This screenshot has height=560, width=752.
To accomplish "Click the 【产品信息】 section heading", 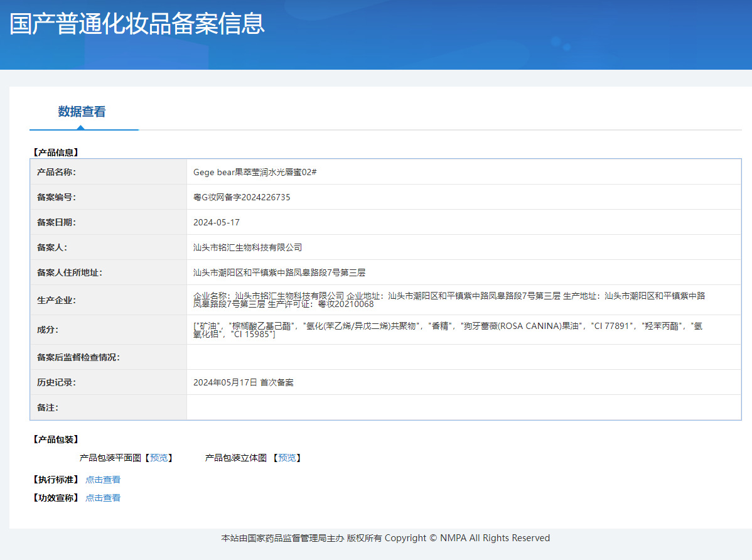I will (x=55, y=152).
